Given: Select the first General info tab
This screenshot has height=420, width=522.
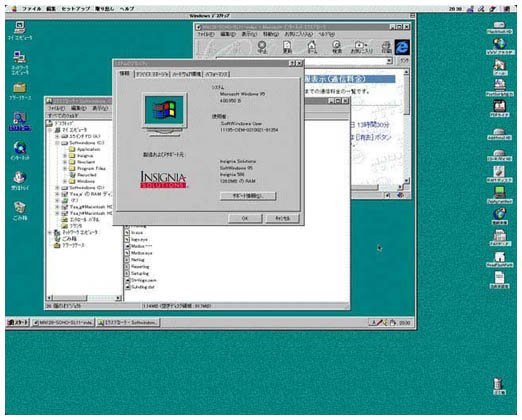Looking at the screenshot, I should tap(125, 73).
